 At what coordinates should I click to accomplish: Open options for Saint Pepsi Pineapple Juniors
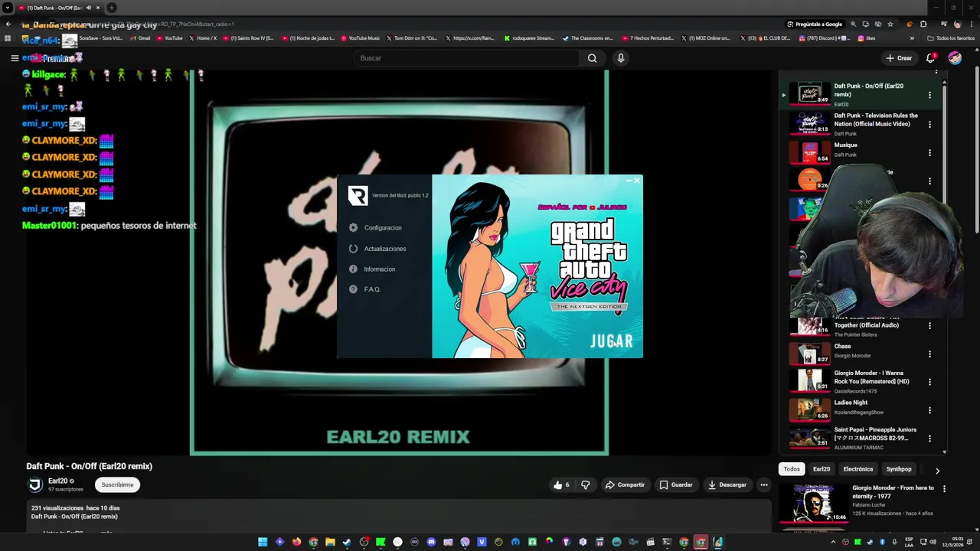929,439
